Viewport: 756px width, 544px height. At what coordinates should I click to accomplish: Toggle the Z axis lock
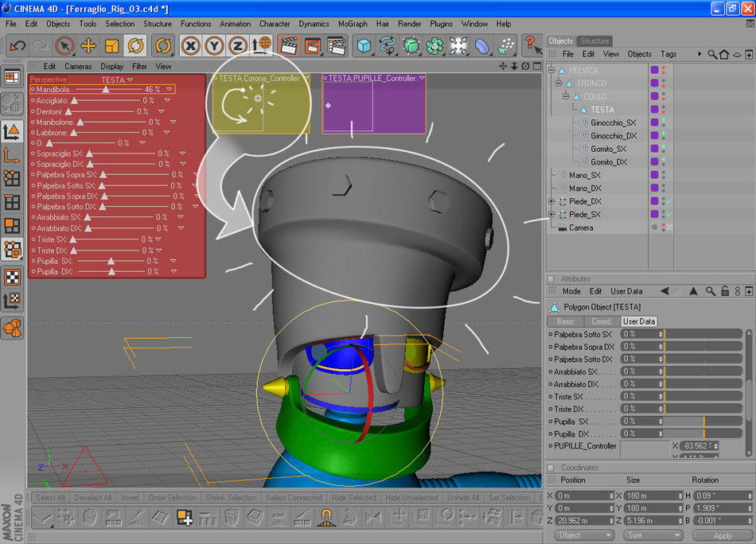[x=237, y=46]
